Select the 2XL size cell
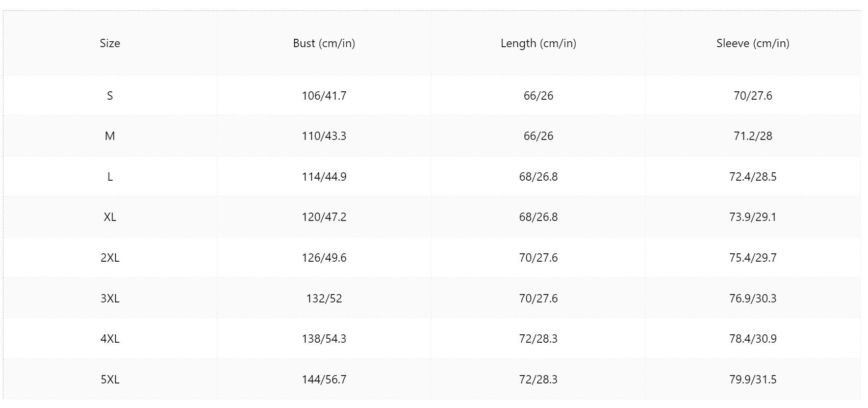This screenshot has width=868, height=408. click(110, 258)
